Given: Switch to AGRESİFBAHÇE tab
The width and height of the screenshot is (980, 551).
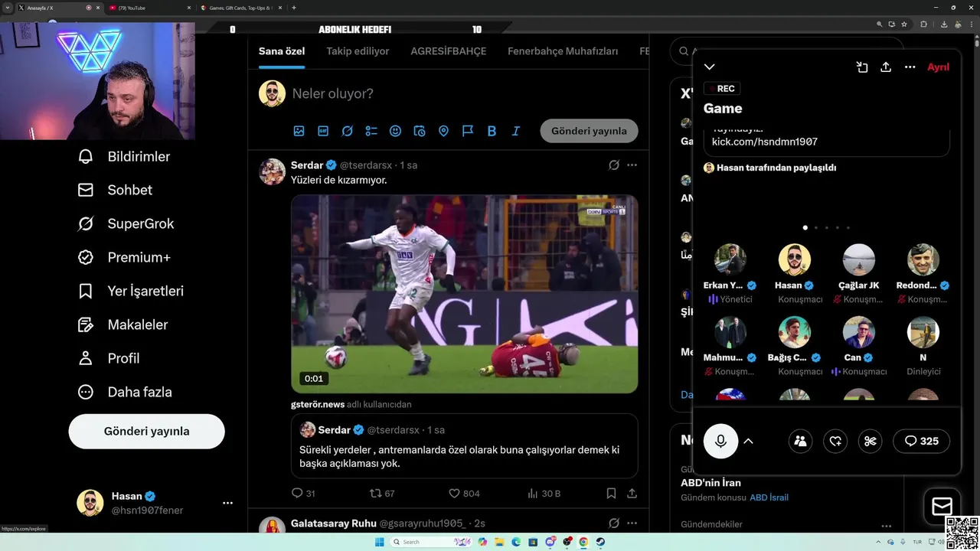Looking at the screenshot, I should click(449, 51).
